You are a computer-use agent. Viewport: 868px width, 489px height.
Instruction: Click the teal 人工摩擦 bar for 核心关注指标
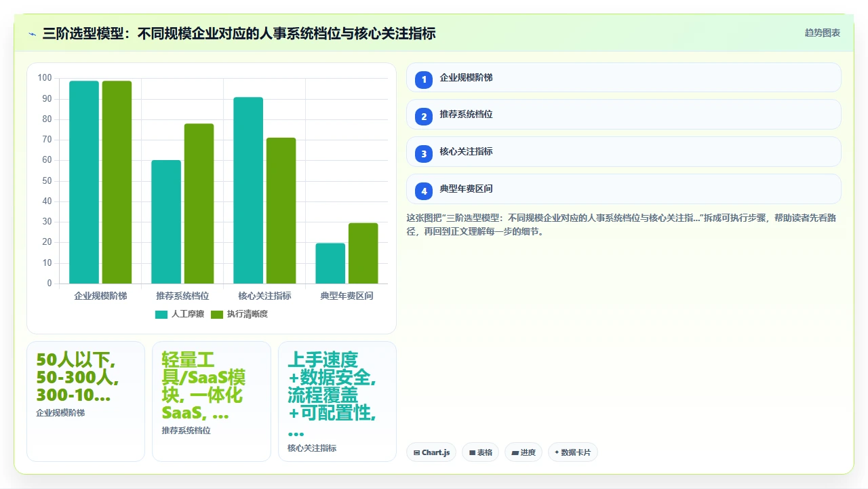coord(248,191)
